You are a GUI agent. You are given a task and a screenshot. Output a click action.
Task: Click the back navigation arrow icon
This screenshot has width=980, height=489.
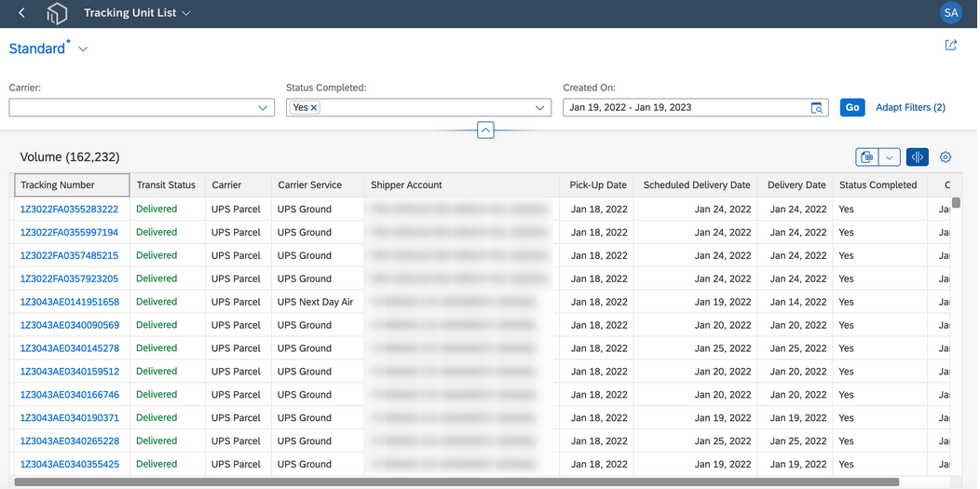pyautogui.click(x=21, y=13)
